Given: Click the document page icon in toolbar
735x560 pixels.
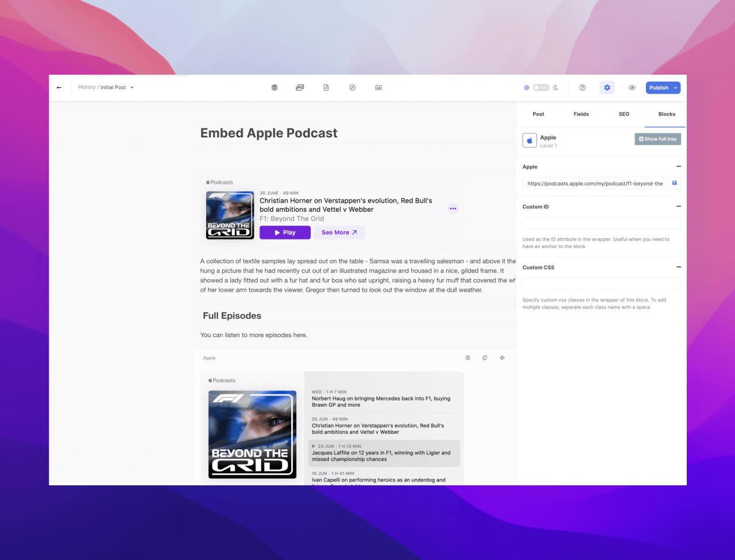Looking at the screenshot, I should 326,88.
